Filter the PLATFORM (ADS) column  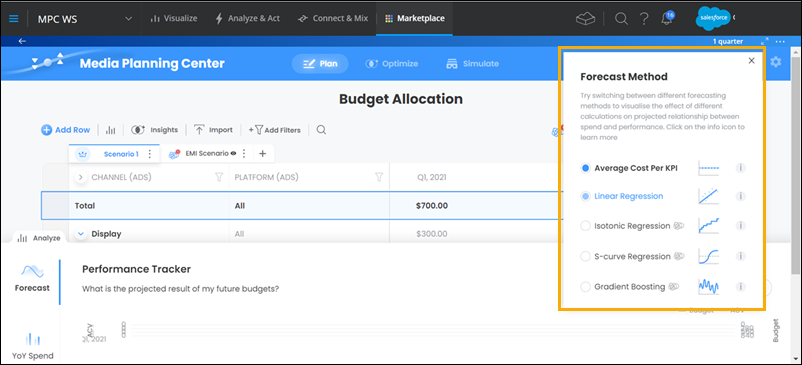point(379,177)
